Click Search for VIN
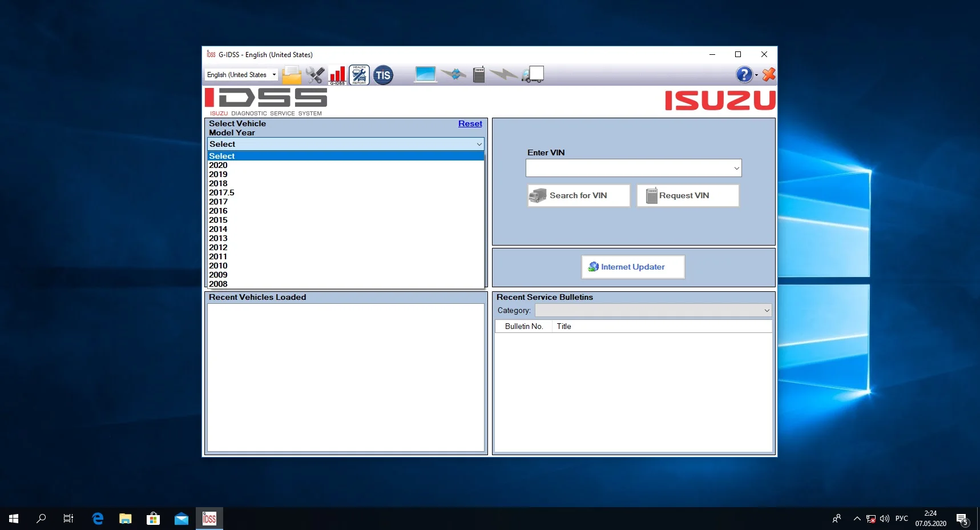Image resolution: width=980 pixels, height=530 pixels. pos(578,195)
